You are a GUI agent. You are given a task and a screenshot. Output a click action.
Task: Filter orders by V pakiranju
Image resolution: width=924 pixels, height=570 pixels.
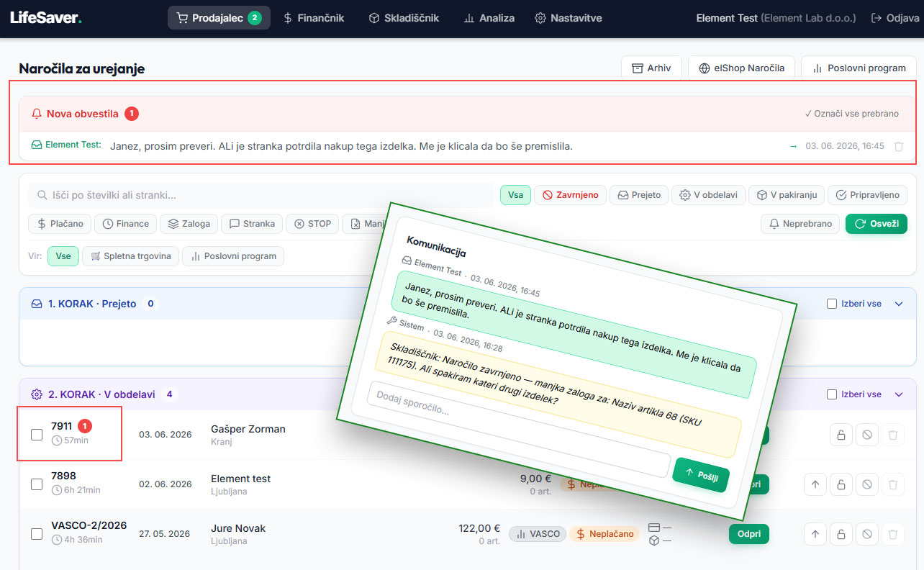click(x=787, y=195)
